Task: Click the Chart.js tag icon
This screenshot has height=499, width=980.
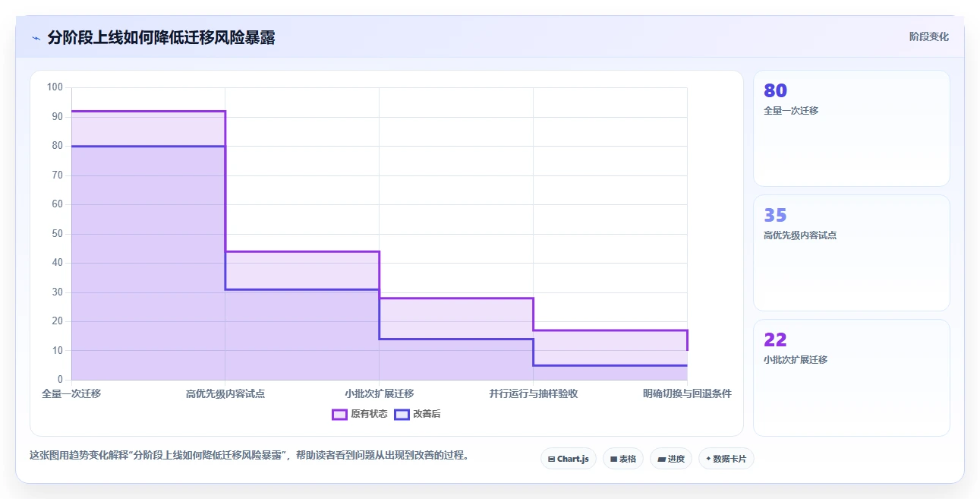Action: tap(551, 459)
